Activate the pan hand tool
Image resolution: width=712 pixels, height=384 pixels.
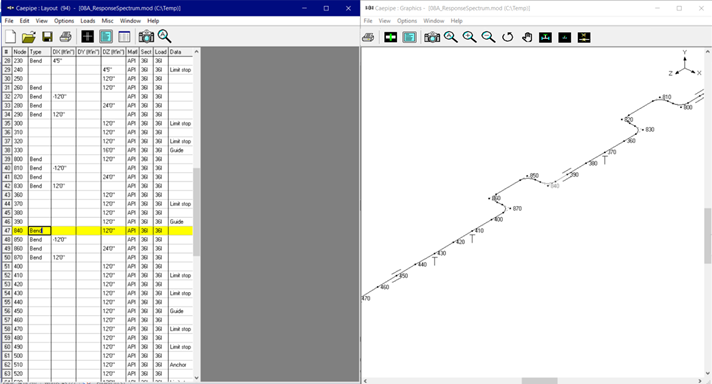pyautogui.click(x=527, y=37)
